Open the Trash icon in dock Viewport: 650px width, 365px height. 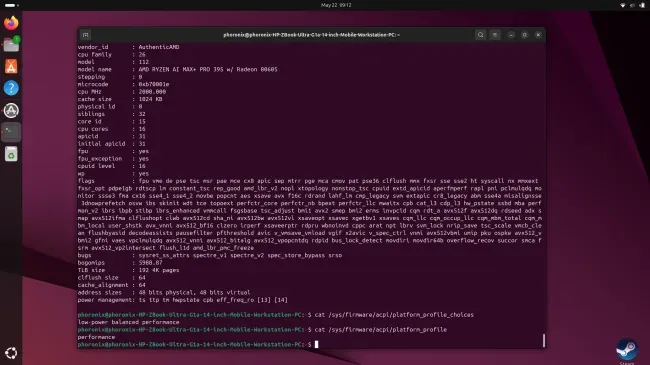coord(11,154)
